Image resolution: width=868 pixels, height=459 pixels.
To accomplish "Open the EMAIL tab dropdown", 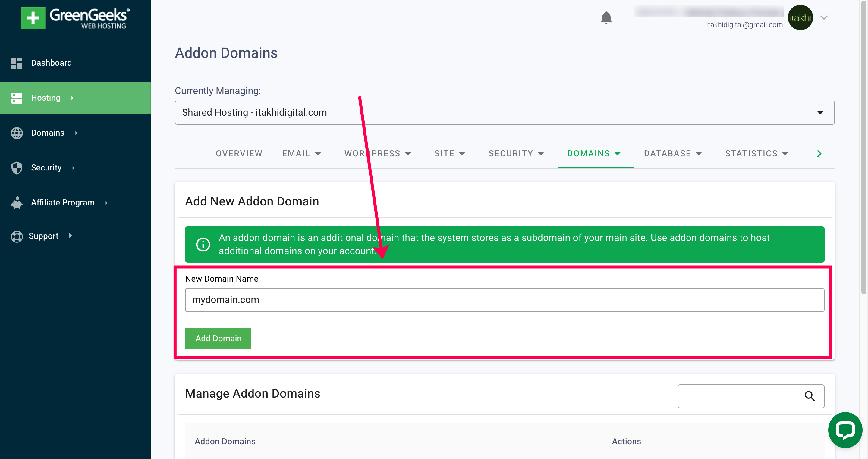I will tap(302, 153).
